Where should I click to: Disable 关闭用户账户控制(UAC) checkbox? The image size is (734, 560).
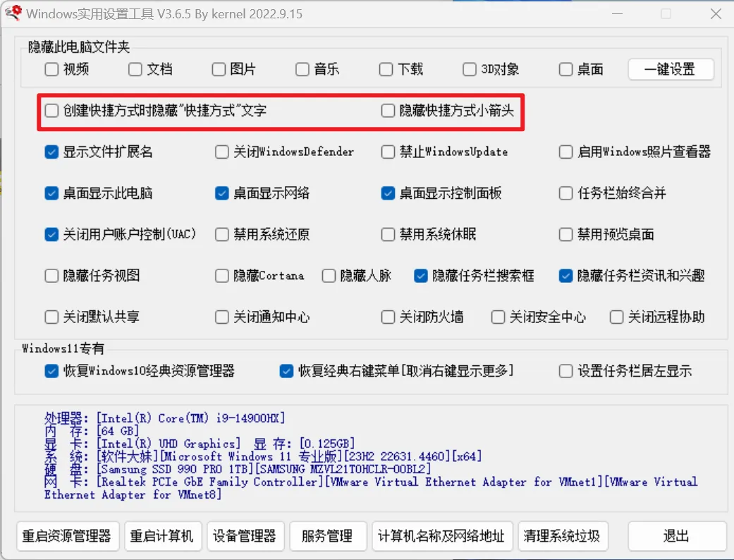click(51, 234)
